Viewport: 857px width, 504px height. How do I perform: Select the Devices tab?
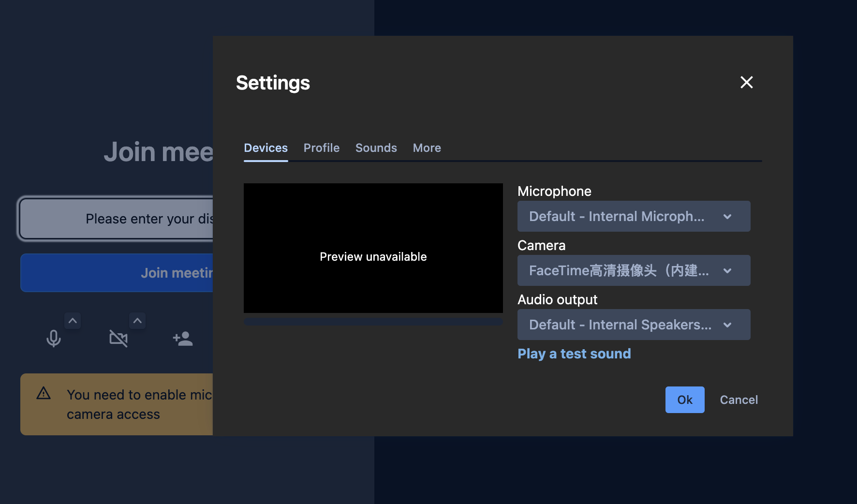[x=266, y=148]
